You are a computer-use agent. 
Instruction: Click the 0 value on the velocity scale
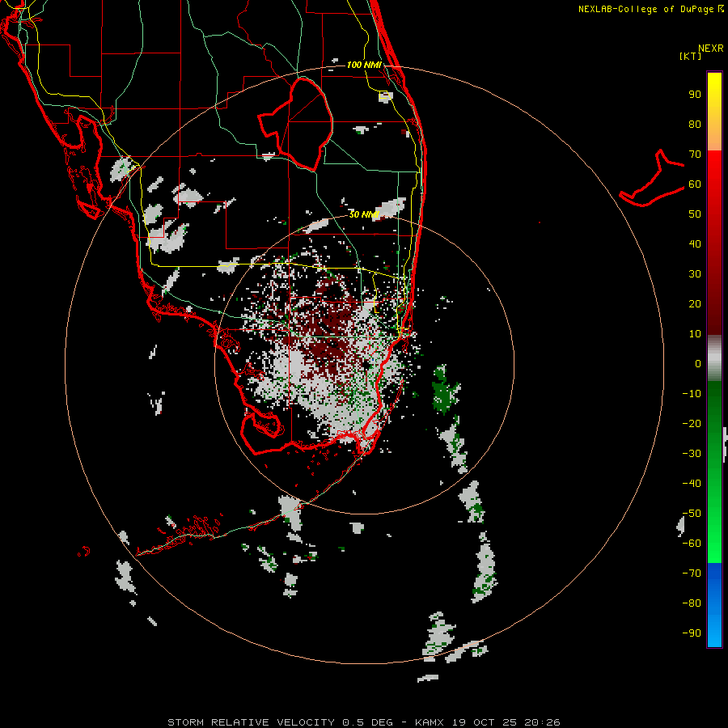698,364
